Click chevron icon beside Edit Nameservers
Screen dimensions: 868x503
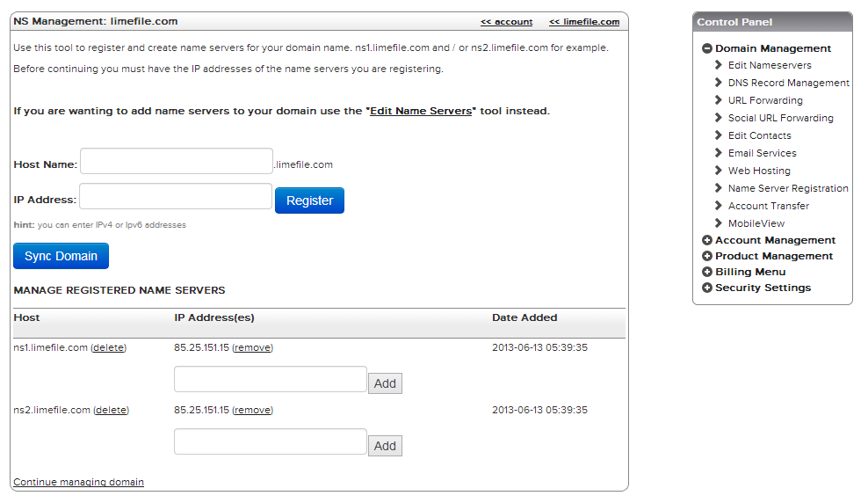(719, 65)
